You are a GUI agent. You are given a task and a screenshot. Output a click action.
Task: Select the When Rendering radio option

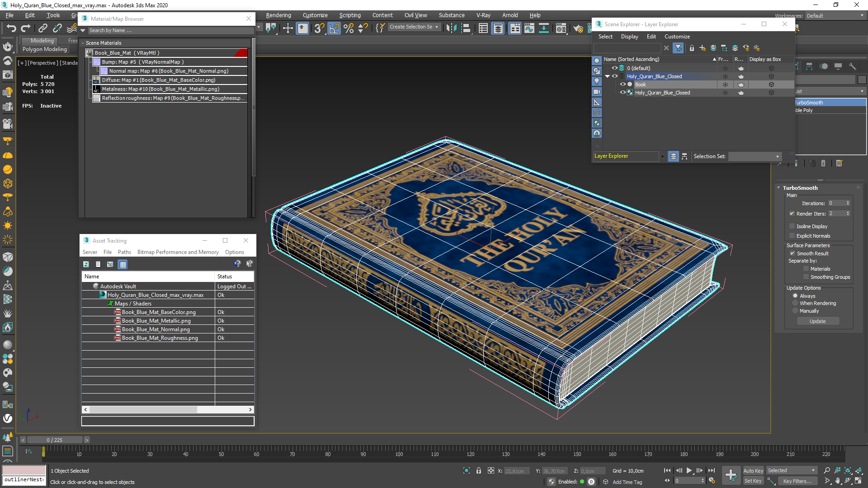795,303
